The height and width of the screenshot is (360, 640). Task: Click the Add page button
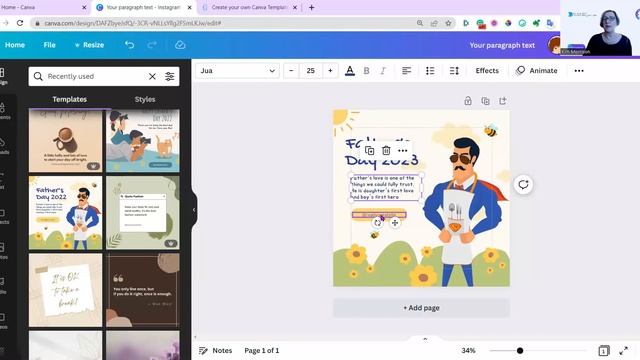[421, 308]
